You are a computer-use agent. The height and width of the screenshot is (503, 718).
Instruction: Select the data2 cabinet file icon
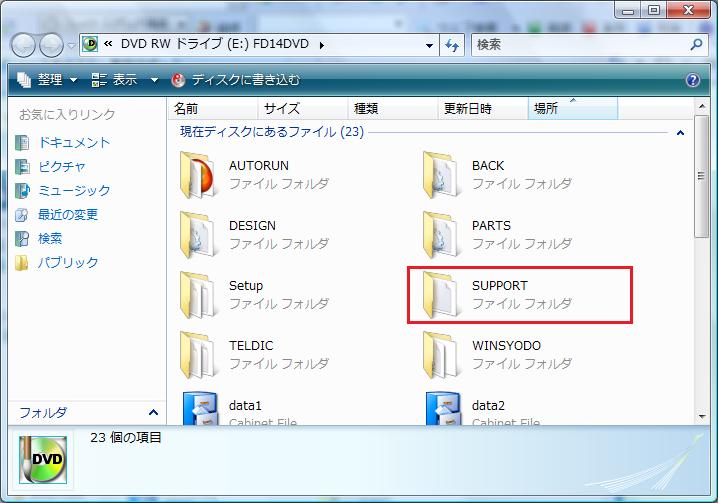pos(443,409)
